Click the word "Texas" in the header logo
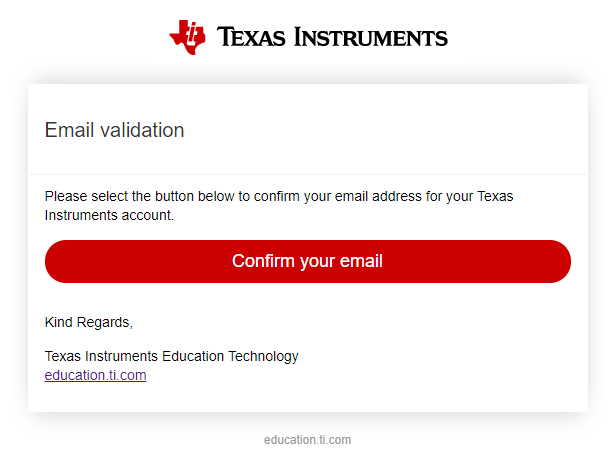Screen dimensions: 615x467 coord(251,38)
